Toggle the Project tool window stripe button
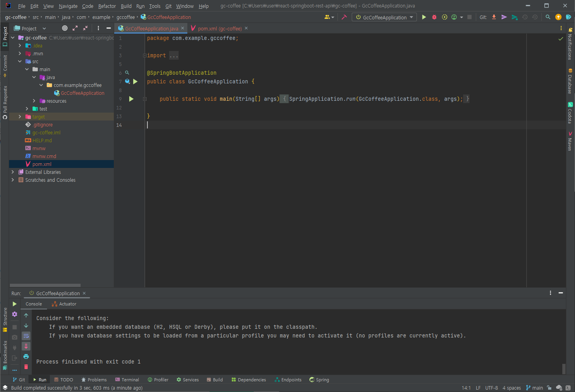This screenshot has width=575, height=392. pyautogui.click(x=5, y=36)
